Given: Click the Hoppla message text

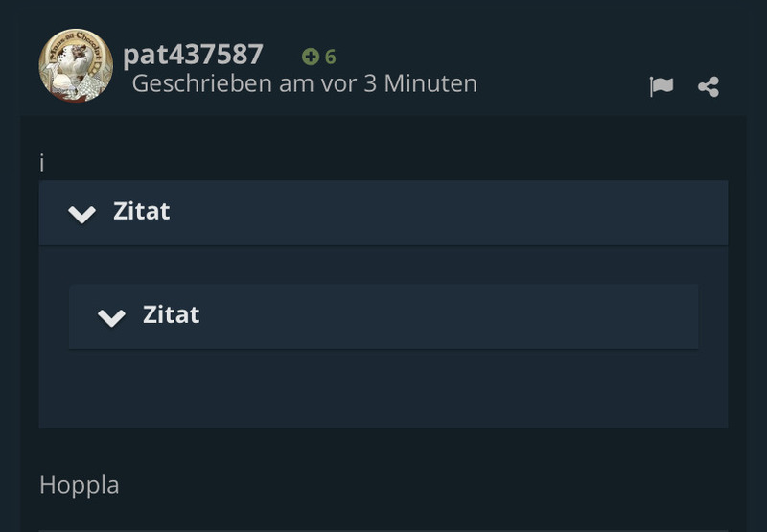Looking at the screenshot, I should [80, 486].
